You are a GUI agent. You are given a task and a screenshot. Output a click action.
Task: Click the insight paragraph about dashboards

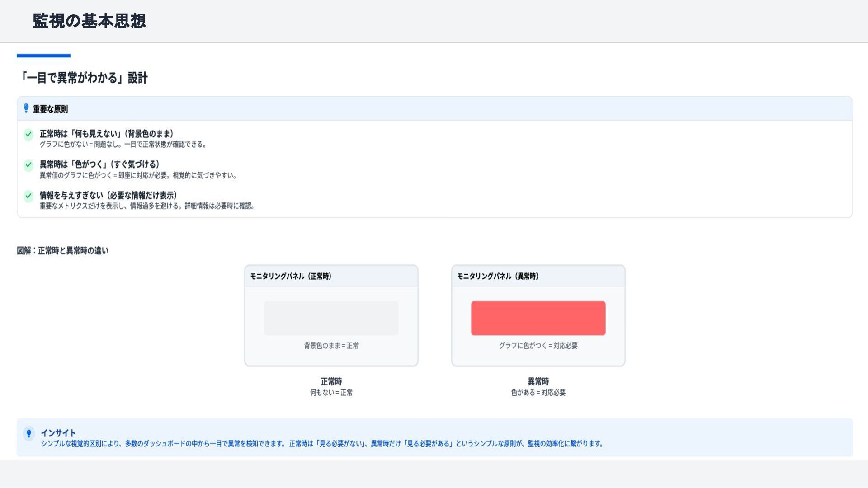pos(322,444)
